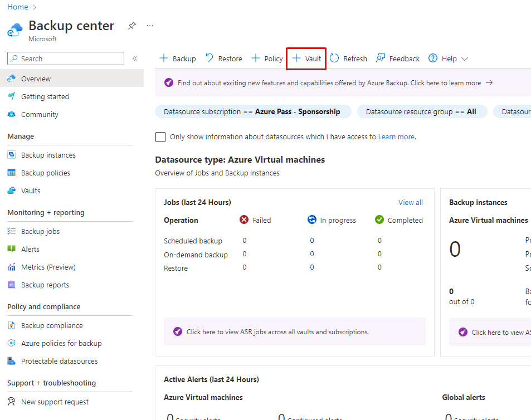Open the Overview menu item
The image size is (531, 420).
pyautogui.click(x=72, y=79)
